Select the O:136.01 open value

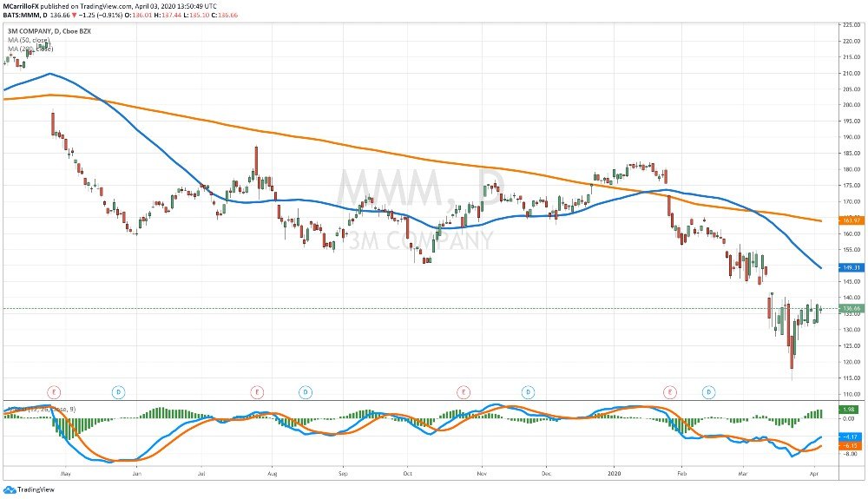(137, 15)
